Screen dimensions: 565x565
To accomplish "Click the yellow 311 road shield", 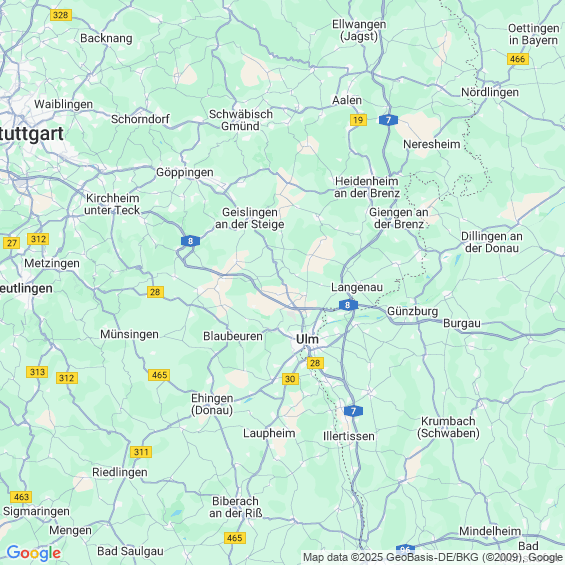I will pyautogui.click(x=141, y=452).
